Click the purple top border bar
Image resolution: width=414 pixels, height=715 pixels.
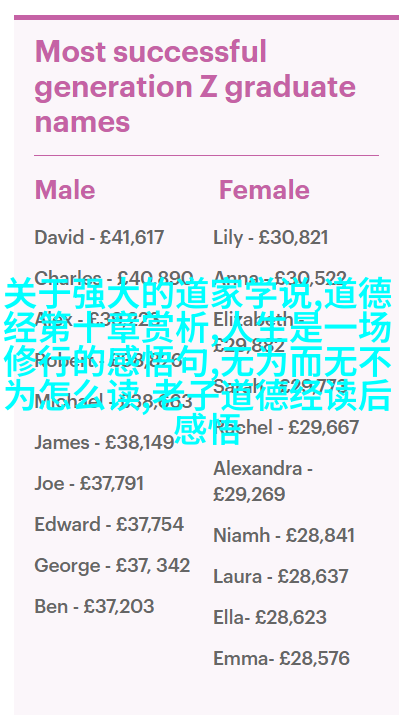click(207, 18)
